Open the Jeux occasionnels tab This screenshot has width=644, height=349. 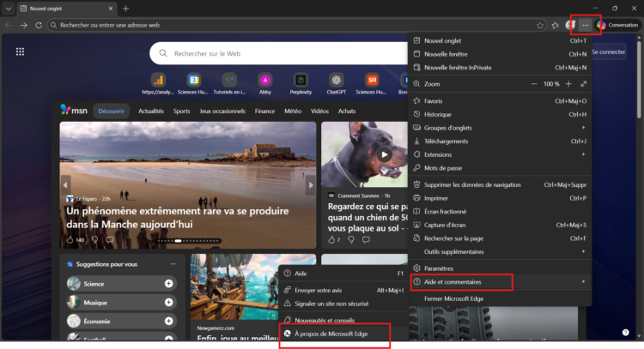click(x=222, y=111)
